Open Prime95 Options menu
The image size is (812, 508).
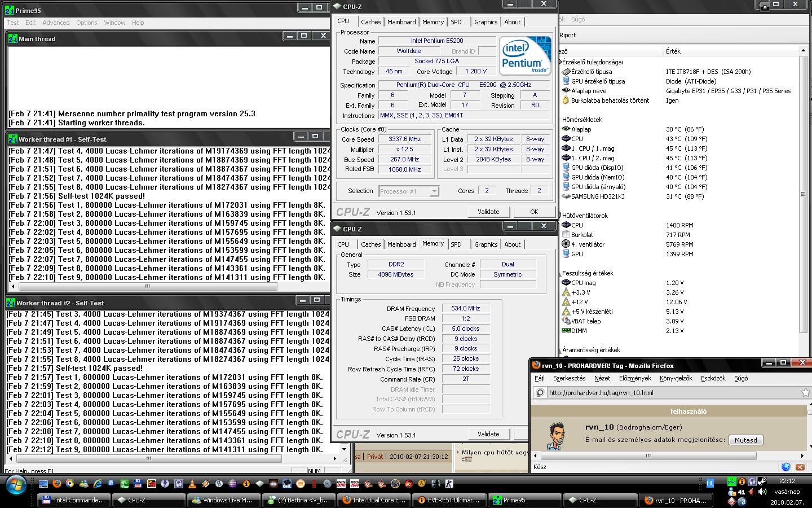87,23
